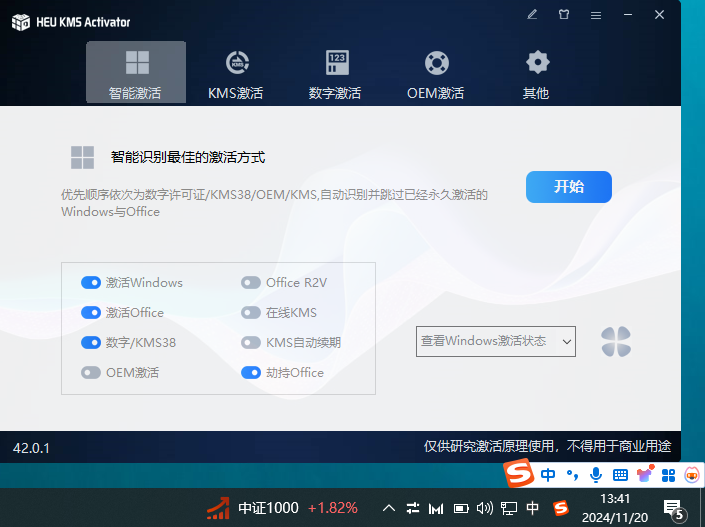This screenshot has height=527, width=705.
Task: Click the pencil edit icon in title bar
Action: click(532, 15)
